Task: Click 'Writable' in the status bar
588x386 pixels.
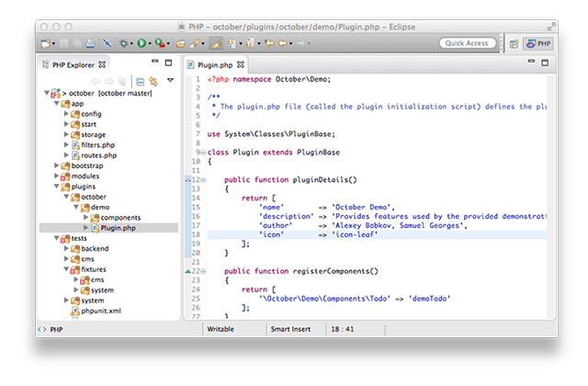Action: tap(220, 329)
